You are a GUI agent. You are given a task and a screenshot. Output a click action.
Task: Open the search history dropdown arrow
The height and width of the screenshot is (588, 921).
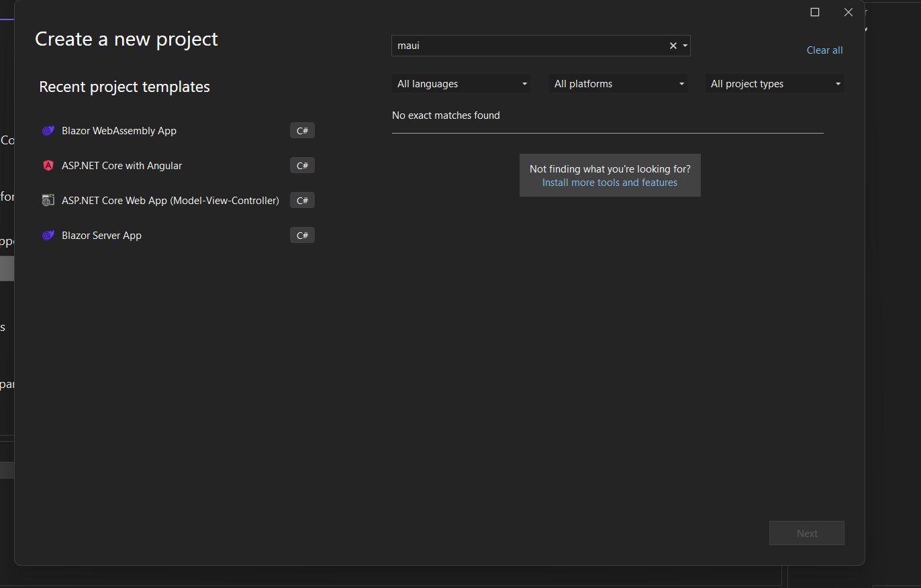(684, 45)
